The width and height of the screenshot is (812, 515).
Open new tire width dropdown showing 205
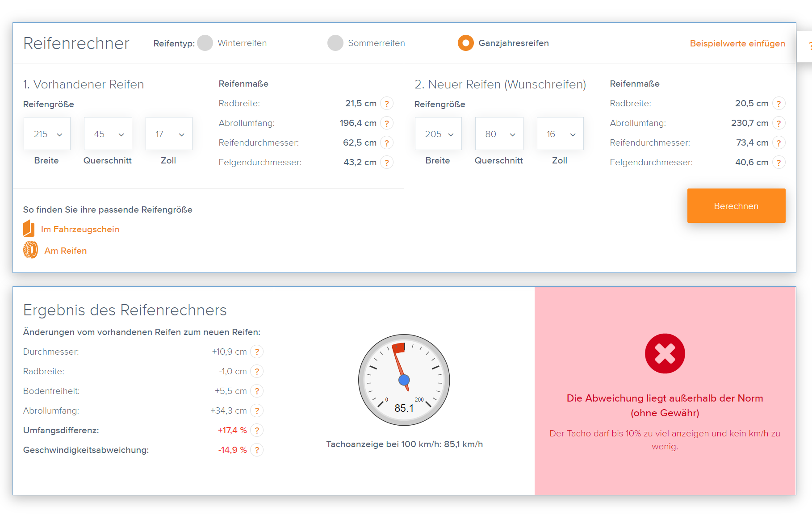point(439,134)
